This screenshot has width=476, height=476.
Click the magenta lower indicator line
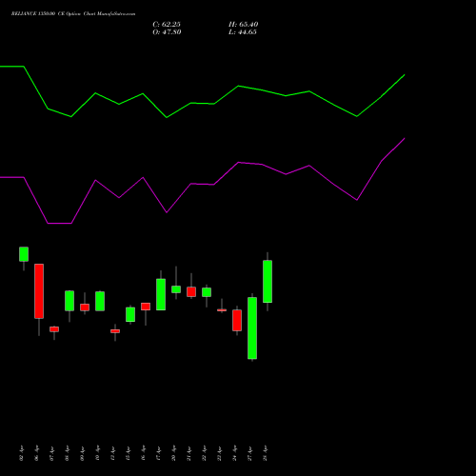202,181
